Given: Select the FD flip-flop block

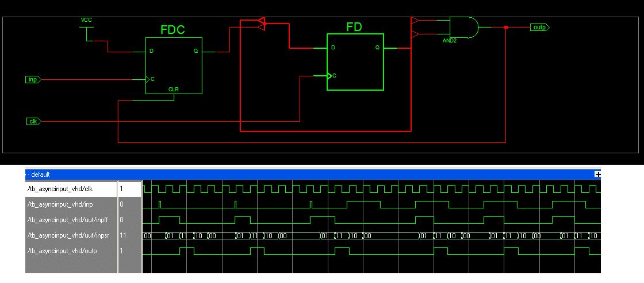Looking at the screenshot, I should point(355,62).
